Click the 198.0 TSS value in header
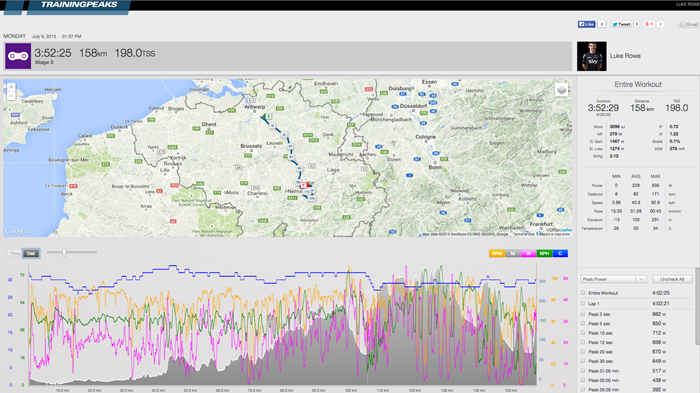Image resolution: width=700 pixels, height=393 pixels. pos(135,53)
